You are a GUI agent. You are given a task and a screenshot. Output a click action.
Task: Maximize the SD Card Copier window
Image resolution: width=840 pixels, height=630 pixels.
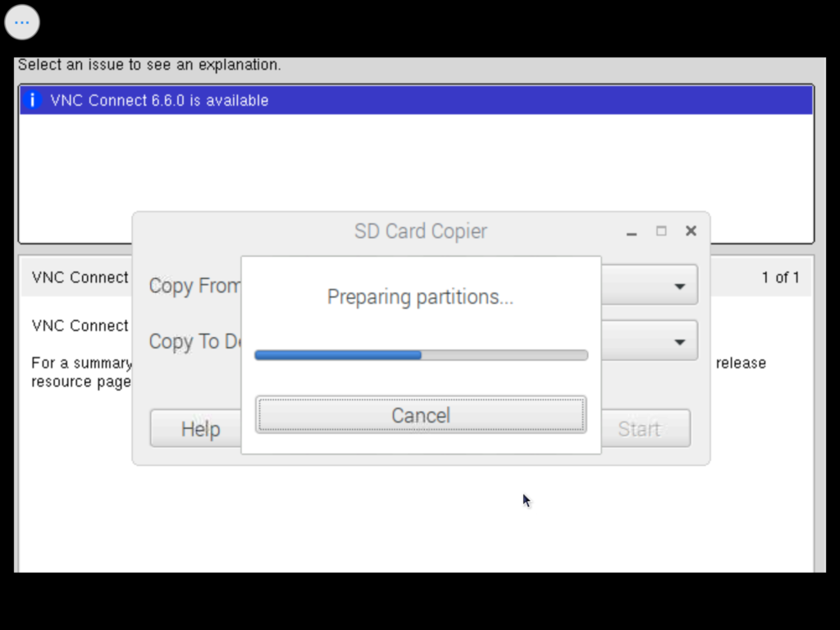click(x=661, y=231)
